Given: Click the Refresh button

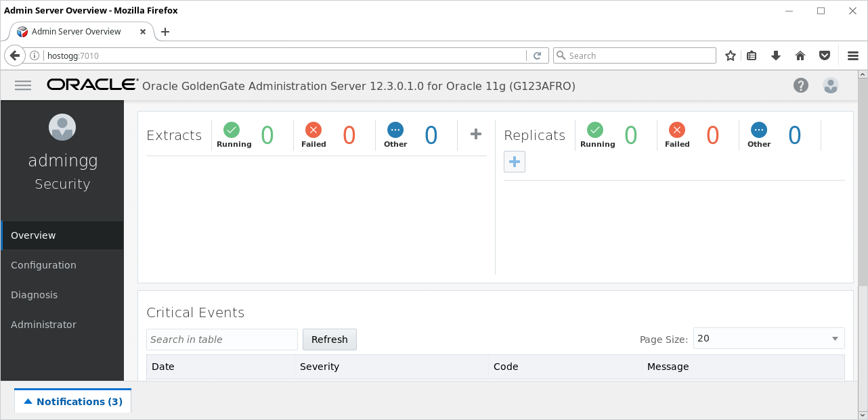Looking at the screenshot, I should [x=330, y=340].
